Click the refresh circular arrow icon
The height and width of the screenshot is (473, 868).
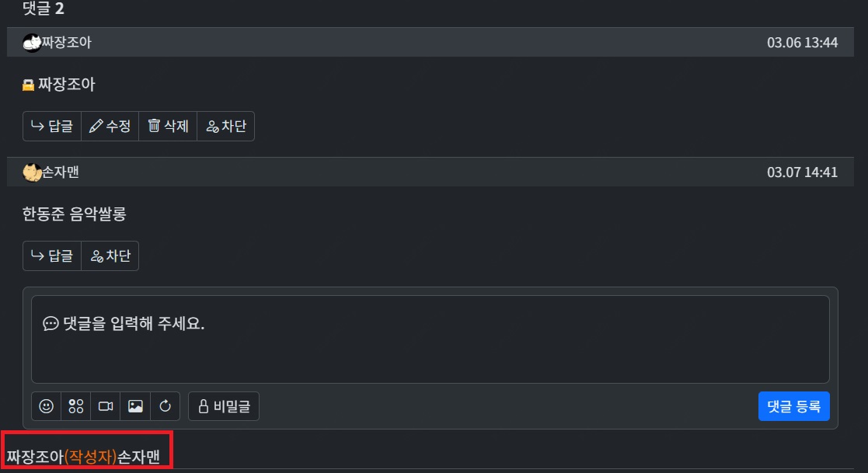165,406
